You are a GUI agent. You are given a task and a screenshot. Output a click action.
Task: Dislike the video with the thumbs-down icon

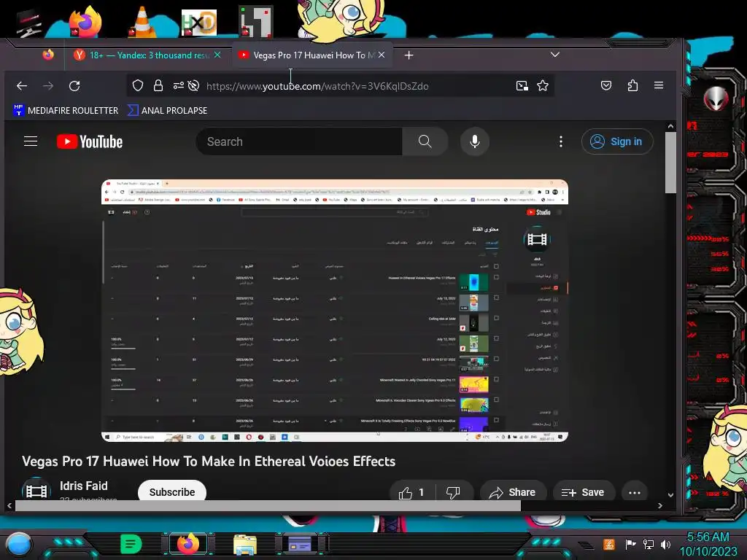(454, 492)
